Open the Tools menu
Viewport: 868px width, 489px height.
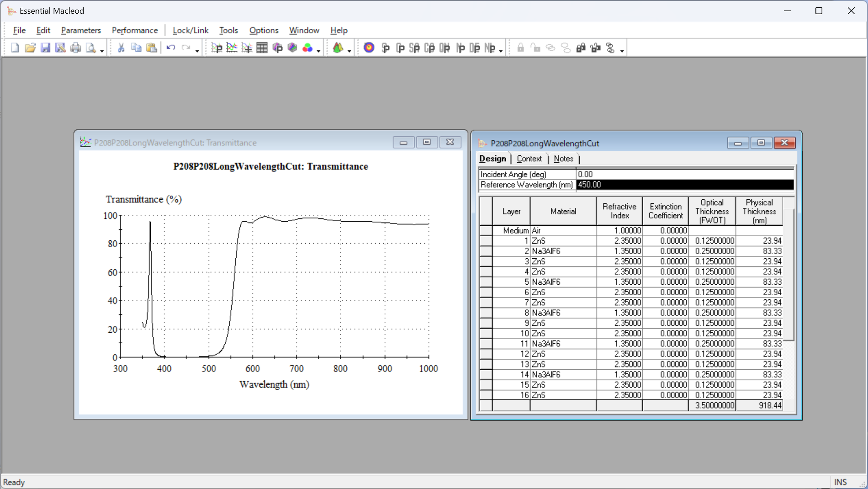(228, 30)
